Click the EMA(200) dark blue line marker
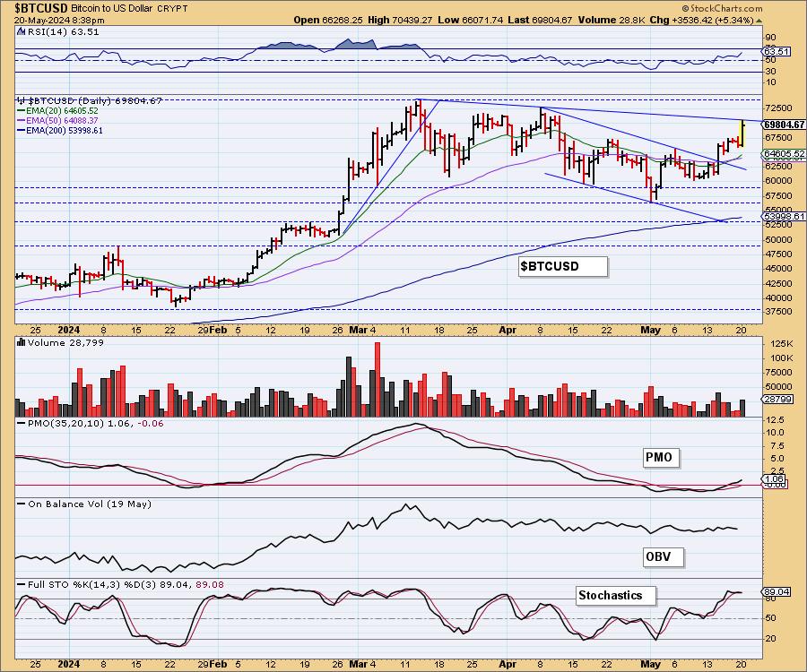 [22, 131]
